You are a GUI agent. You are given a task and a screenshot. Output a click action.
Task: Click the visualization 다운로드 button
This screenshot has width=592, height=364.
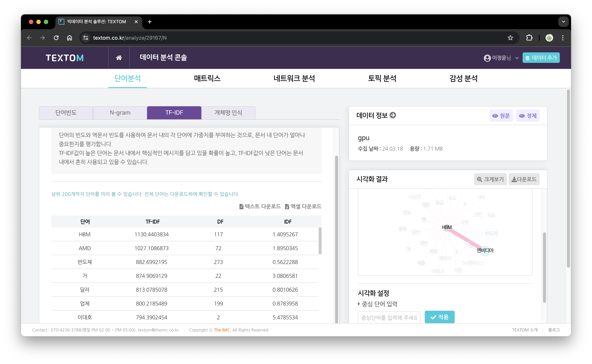point(524,179)
